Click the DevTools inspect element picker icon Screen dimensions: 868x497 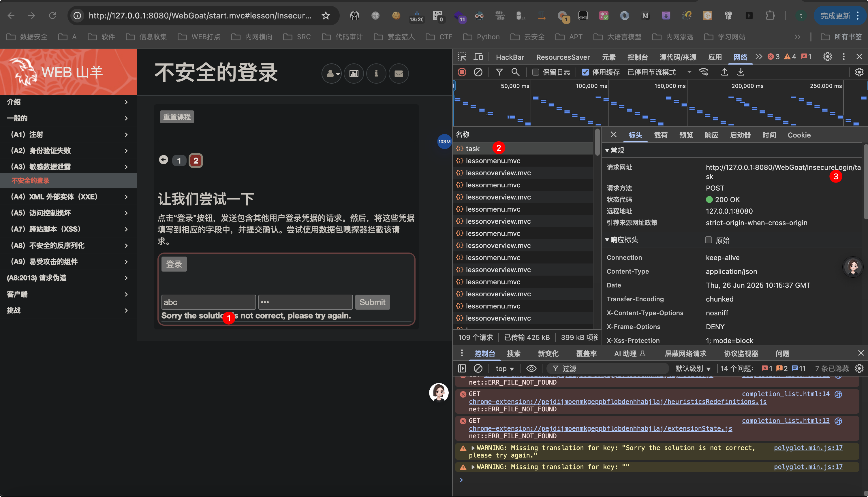[x=462, y=57]
